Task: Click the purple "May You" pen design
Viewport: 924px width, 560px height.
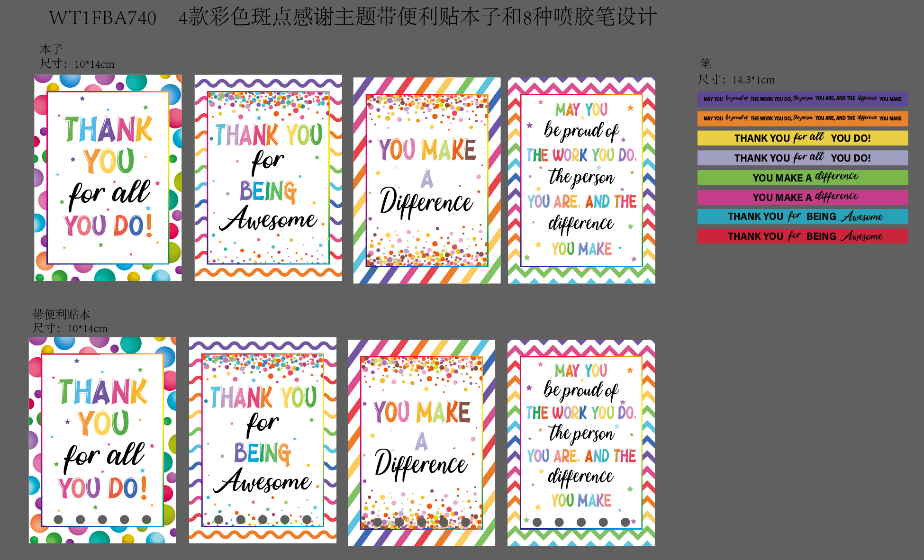Action: pos(802,99)
